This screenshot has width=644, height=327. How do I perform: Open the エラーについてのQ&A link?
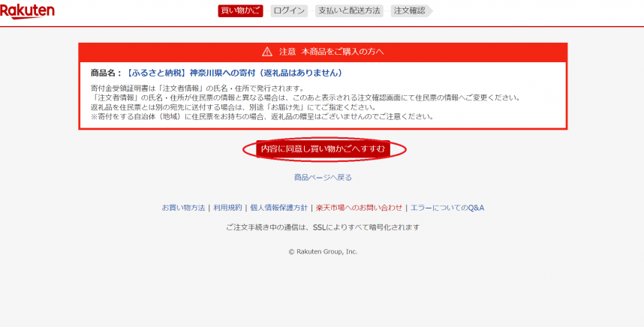pyautogui.click(x=447, y=208)
